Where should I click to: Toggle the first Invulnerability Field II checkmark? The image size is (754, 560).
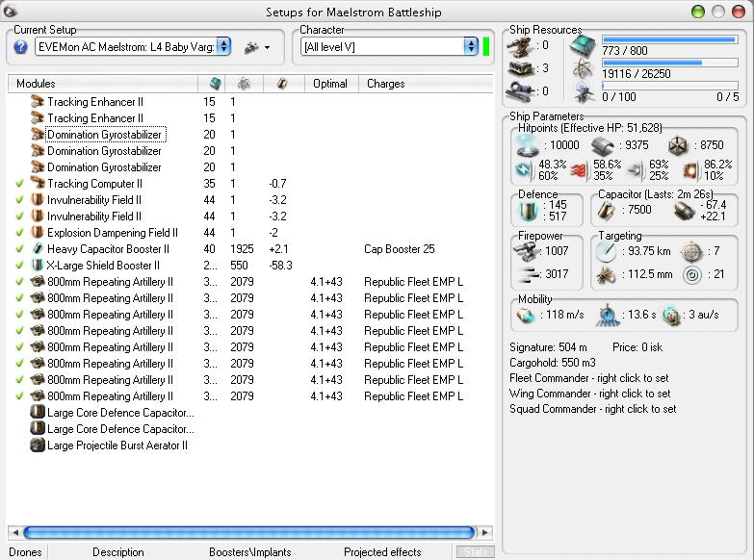[x=19, y=200]
